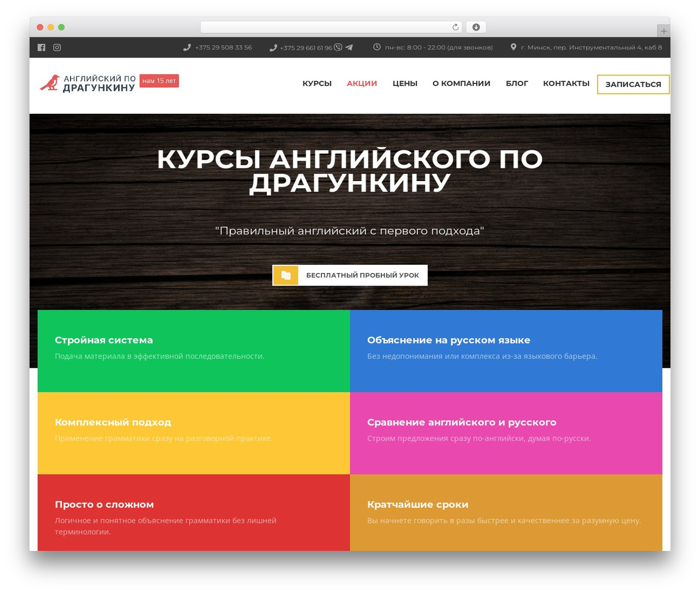Open the КОНТАКТЫ page
Viewport: 700px width, 593px height.
click(566, 83)
